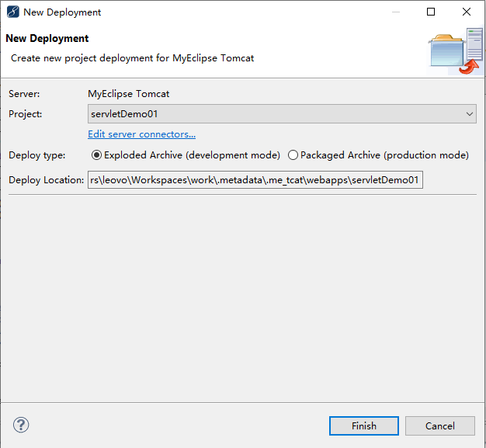Click the Finish button
This screenshot has height=448, width=486.
point(364,425)
